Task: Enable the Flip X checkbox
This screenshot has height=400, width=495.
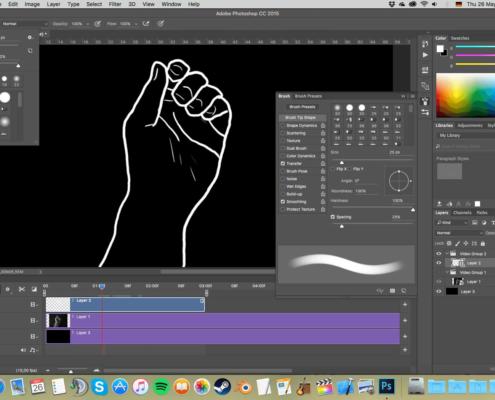Action: 333,169
